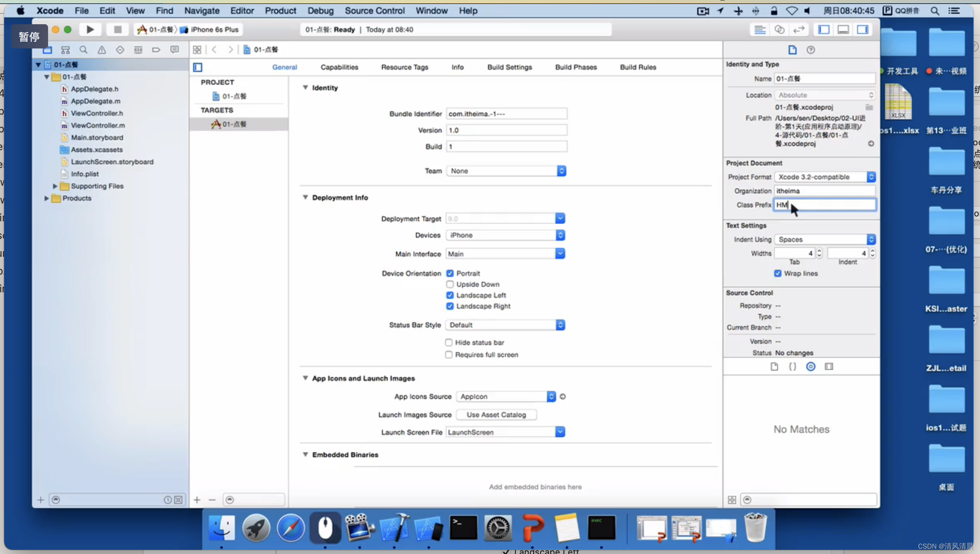Click the Use Asset Catalog button
Screen dimensions: 980x554
pyautogui.click(x=496, y=415)
